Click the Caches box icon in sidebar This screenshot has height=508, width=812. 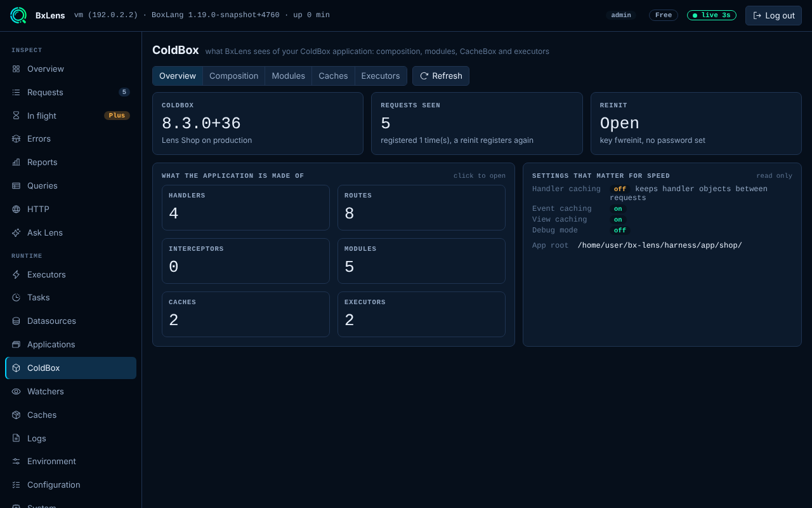point(16,415)
